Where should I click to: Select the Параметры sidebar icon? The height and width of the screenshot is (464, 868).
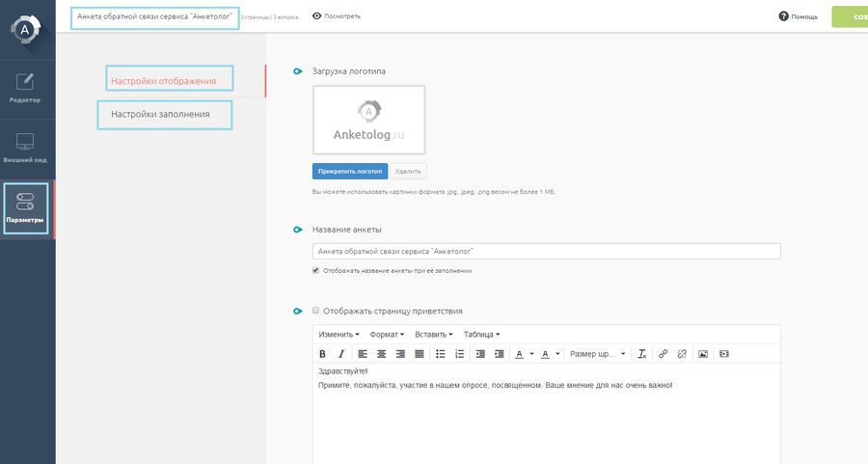click(25, 208)
